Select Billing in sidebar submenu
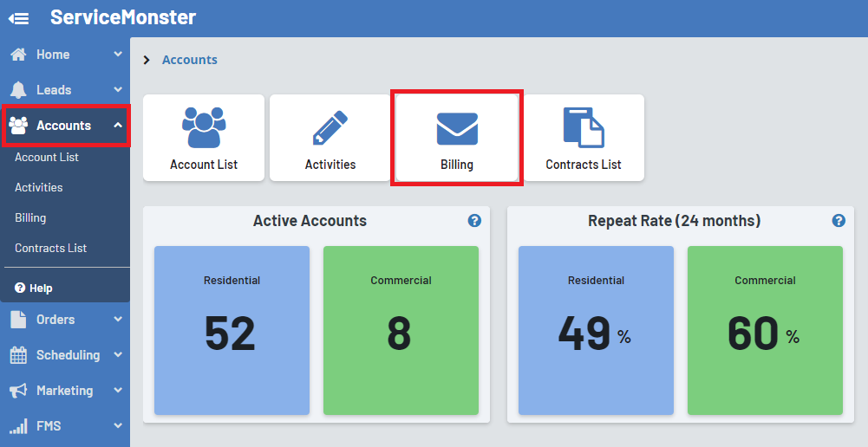Image resolution: width=868 pixels, height=447 pixels. (30, 218)
